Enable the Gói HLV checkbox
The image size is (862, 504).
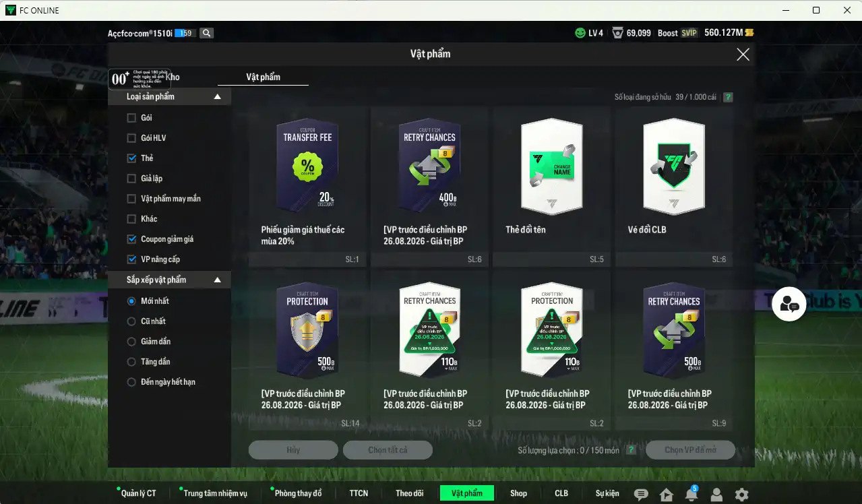[x=131, y=138]
